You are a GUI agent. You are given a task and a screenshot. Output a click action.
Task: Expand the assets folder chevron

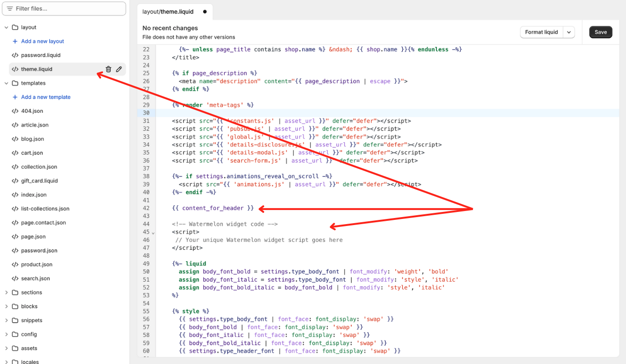7,349
